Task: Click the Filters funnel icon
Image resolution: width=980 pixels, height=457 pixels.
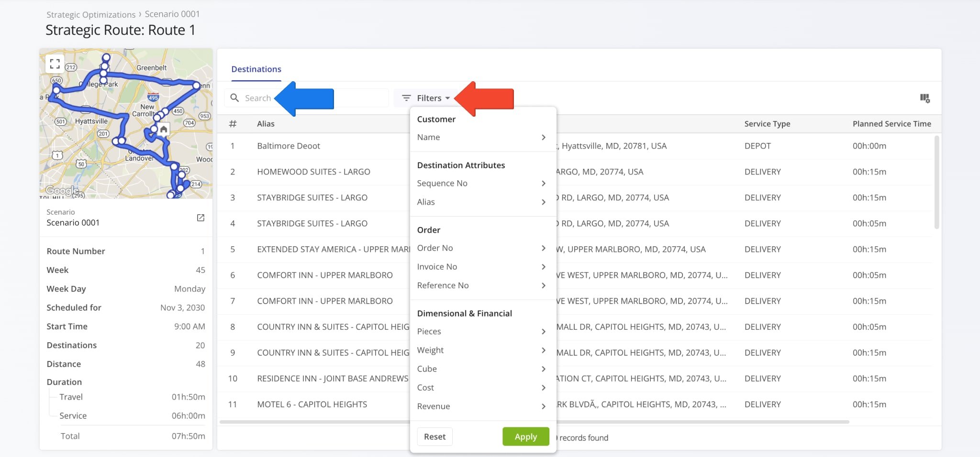Action: [x=406, y=98]
